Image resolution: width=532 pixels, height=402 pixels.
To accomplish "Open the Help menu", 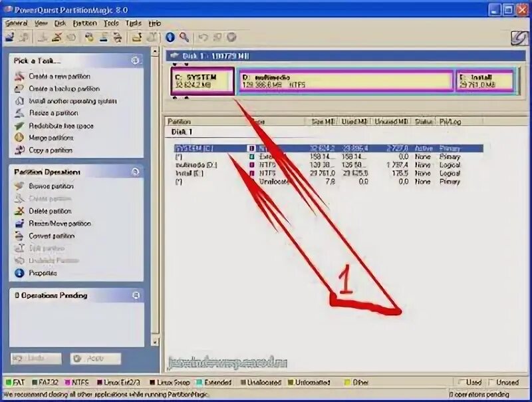I will [x=155, y=23].
